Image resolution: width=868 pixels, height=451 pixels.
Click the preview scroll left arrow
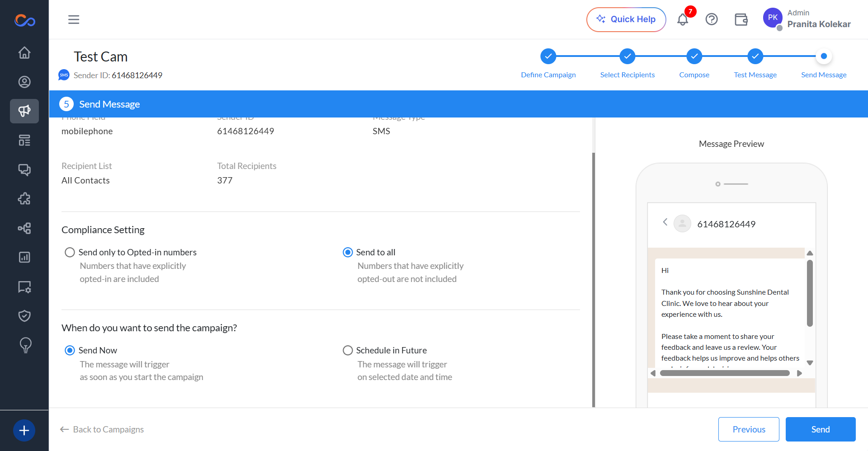(x=653, y=373)
